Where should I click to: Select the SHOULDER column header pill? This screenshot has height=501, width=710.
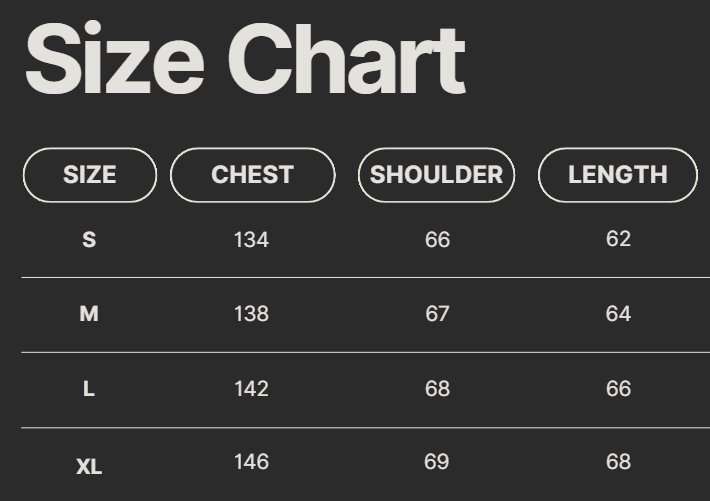tap(436, 175)
